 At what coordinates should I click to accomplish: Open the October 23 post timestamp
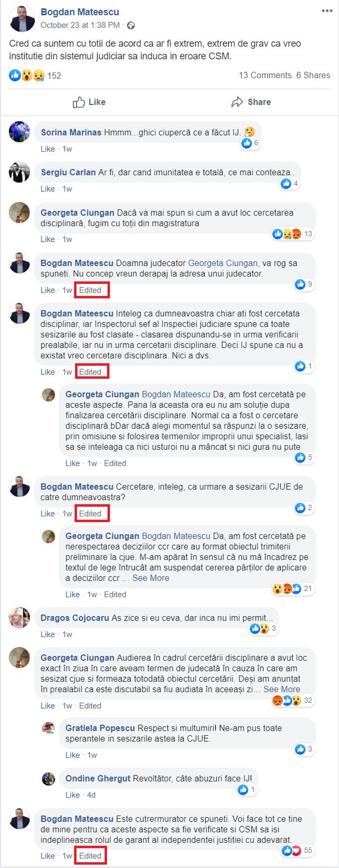click(x=80, y=25)
